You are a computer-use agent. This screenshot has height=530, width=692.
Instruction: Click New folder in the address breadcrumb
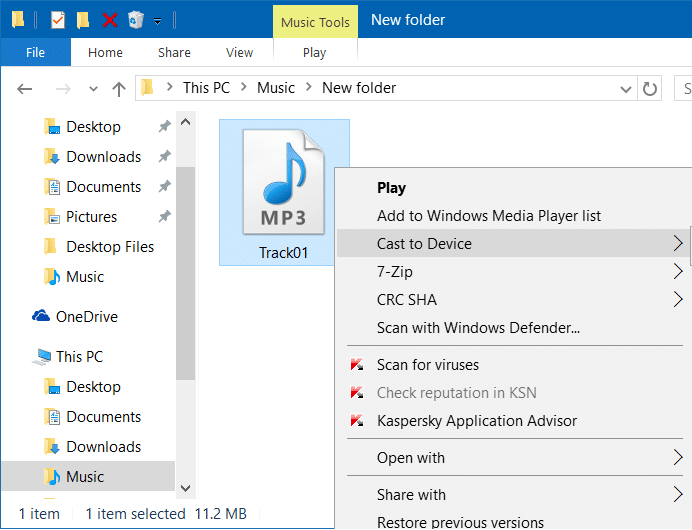[x=359, y=88]
